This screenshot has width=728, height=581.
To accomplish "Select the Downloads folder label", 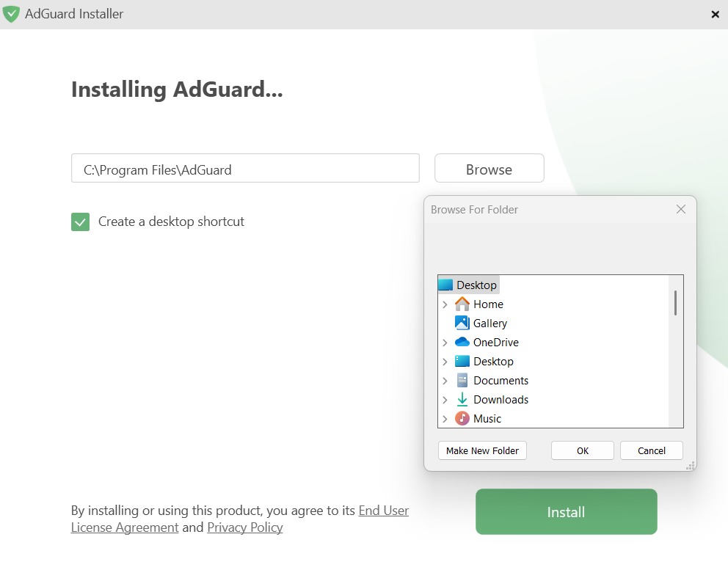I will [501, 400].
